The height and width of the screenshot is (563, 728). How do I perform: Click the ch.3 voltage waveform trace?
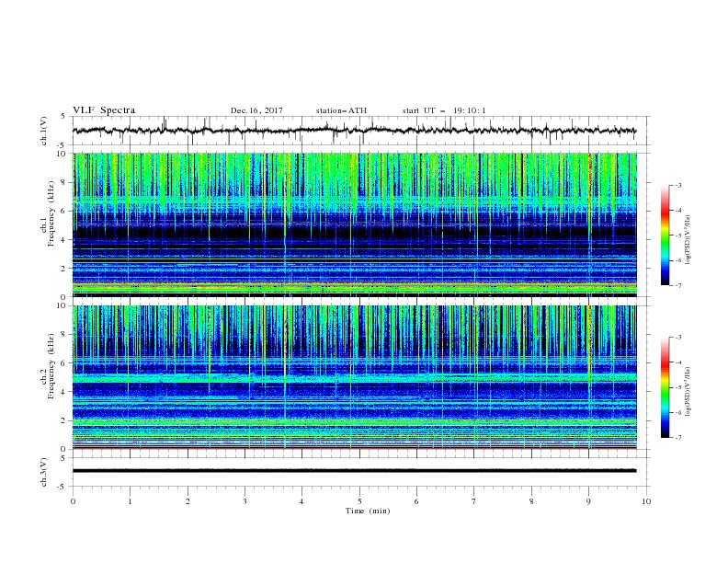pyautogui.click(x=354, y=471)
